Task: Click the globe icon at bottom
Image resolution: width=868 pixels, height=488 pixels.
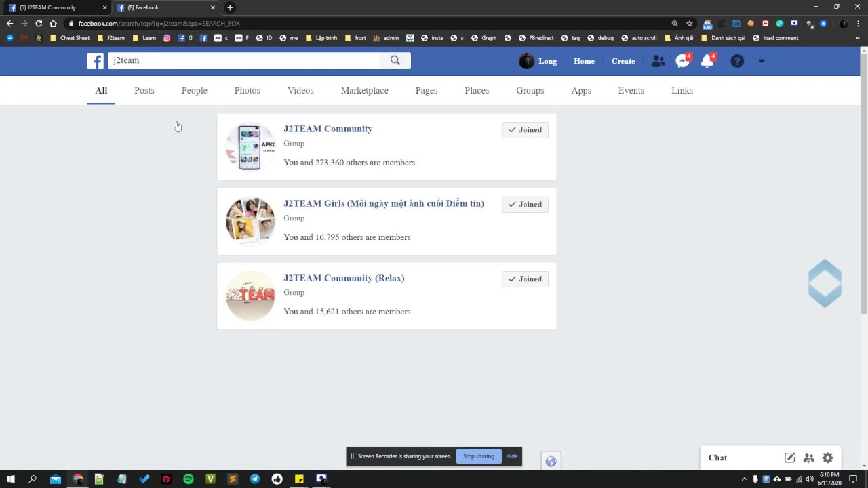Action: click(x=551, y=461)
